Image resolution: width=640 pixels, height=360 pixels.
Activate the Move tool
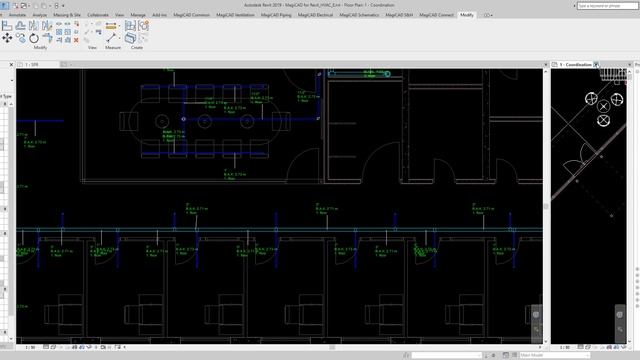coord(7,38)
